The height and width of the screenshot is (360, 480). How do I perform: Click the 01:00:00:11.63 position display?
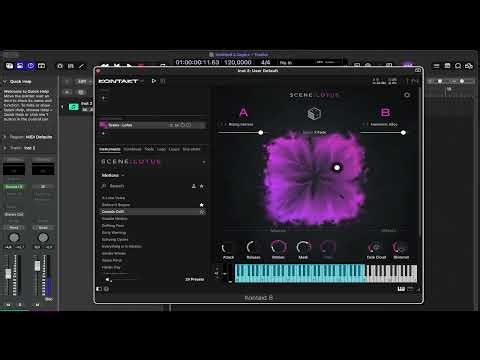pos(197,62)
